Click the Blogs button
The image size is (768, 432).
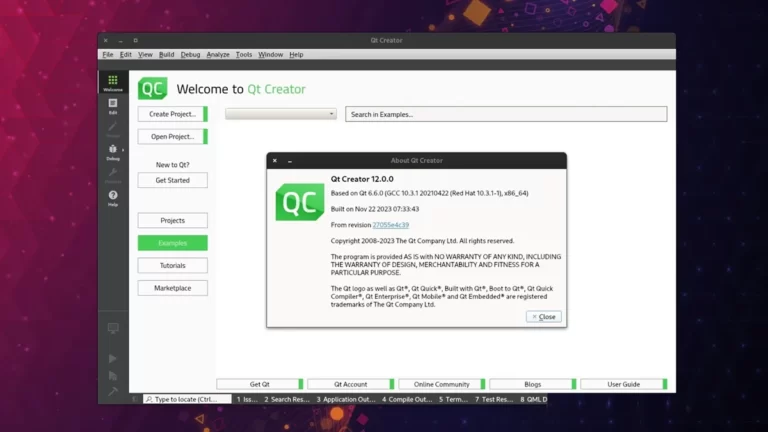click(x=532, y=384)
